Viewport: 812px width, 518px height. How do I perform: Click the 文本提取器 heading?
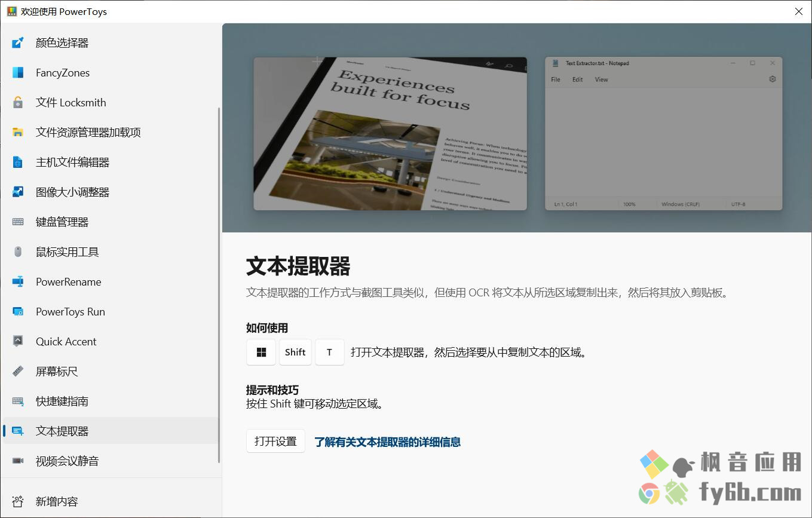tap(298, 266)
